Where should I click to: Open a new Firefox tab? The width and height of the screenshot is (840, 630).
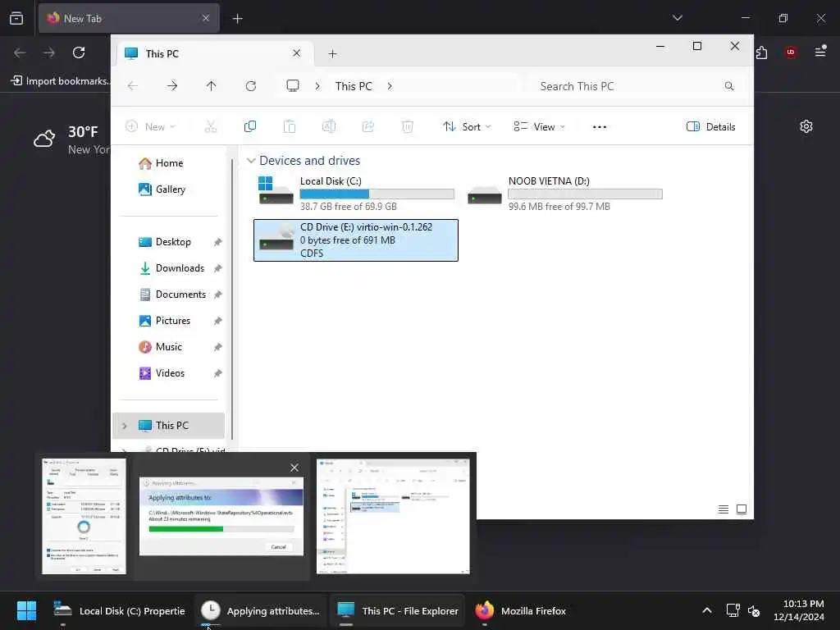237,19
